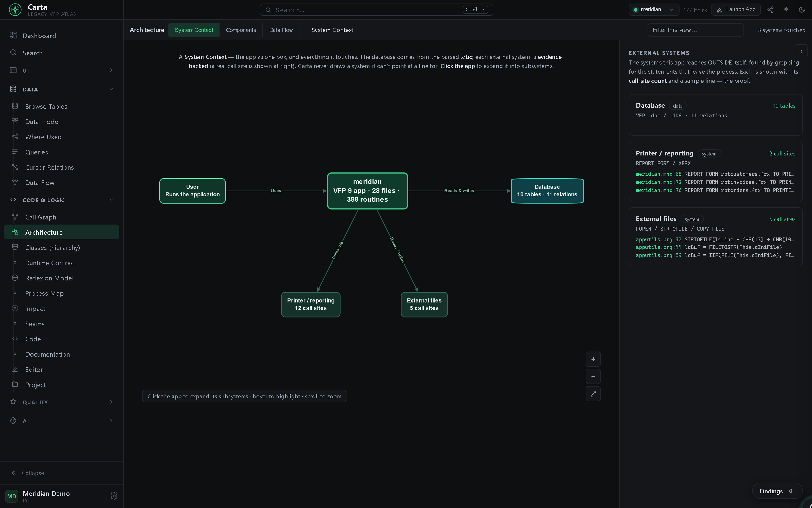
Task: Click the Database node in diagram
Action: coord(547,191)
